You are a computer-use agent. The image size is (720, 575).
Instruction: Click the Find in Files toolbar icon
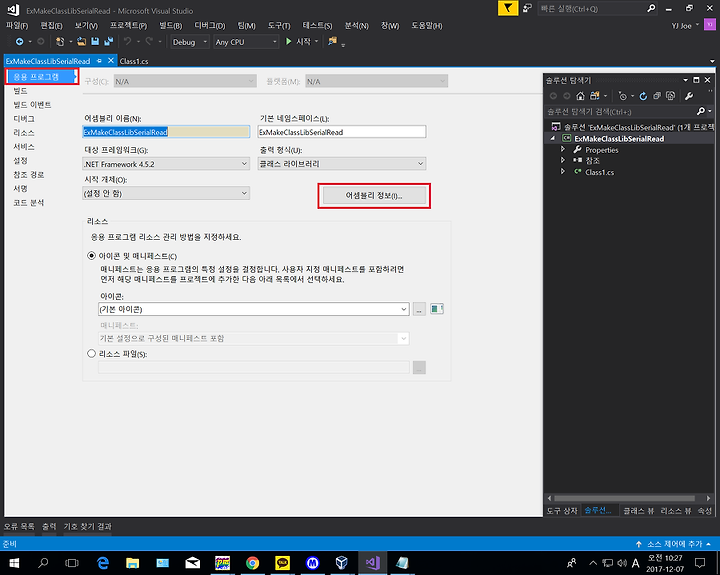click(332, 41)
